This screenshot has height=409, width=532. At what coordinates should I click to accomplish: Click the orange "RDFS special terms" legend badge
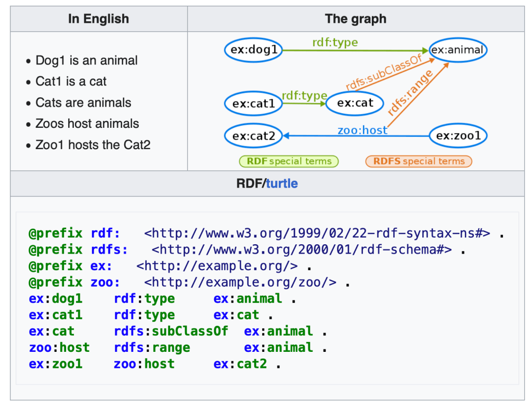(419, 161)
